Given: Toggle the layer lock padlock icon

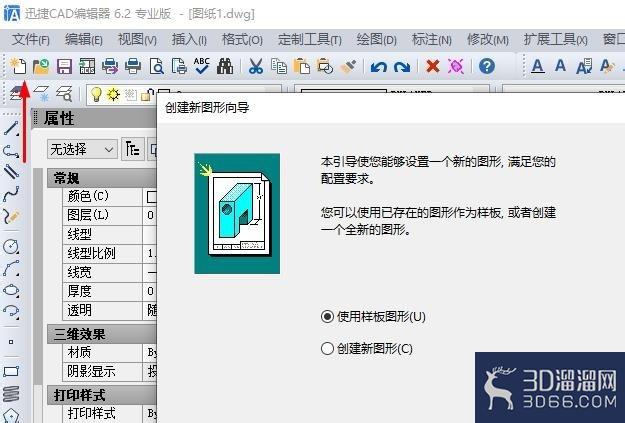Looking at the screenshot, I should 148,94.
